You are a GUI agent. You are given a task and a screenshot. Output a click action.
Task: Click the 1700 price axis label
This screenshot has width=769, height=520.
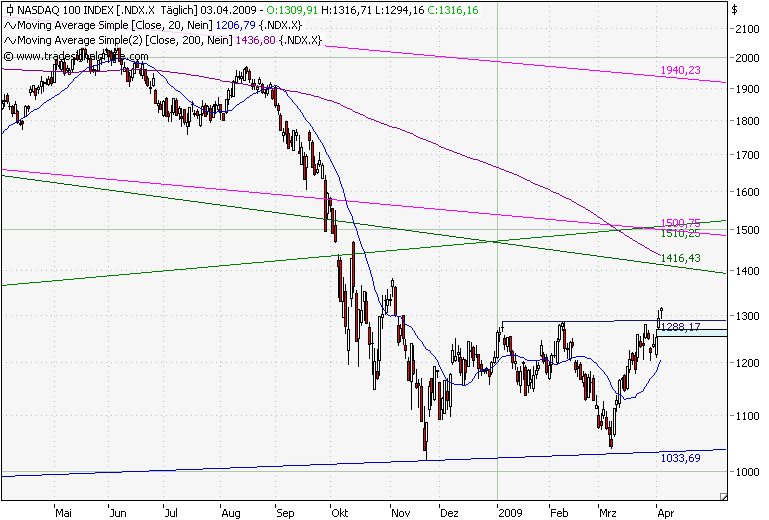pos(747,155)
